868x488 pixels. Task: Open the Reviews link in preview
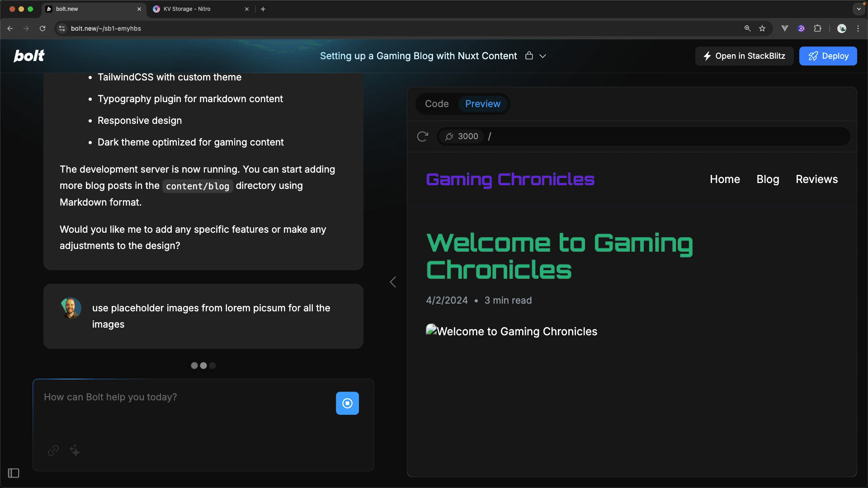point(816,179)
